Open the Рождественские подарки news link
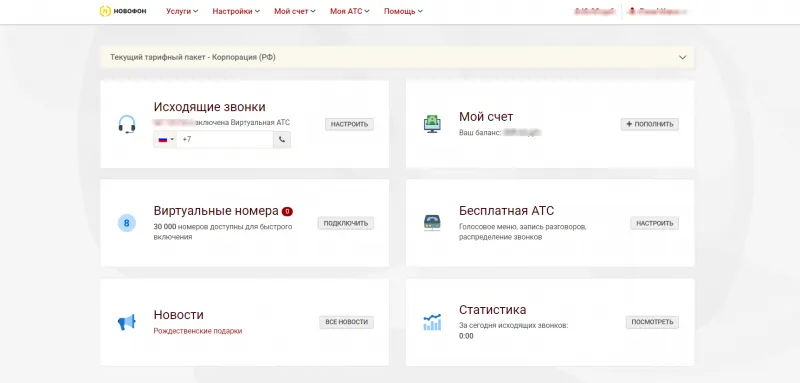Image resolution: width=800 pixels, height=383 pixels. point(198,331)
